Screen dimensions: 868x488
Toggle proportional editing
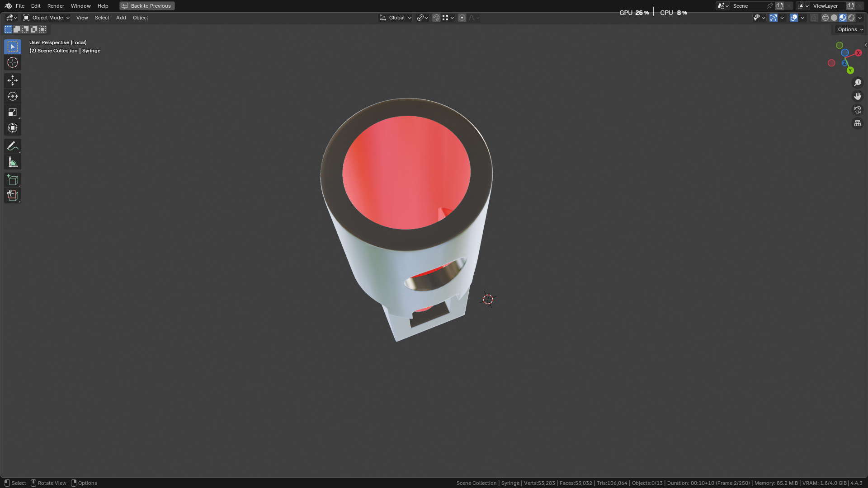point(462,18)
